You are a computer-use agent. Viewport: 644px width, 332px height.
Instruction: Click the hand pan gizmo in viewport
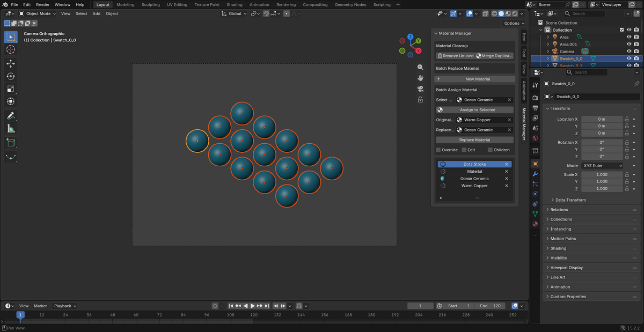click(x=421, y=78)
